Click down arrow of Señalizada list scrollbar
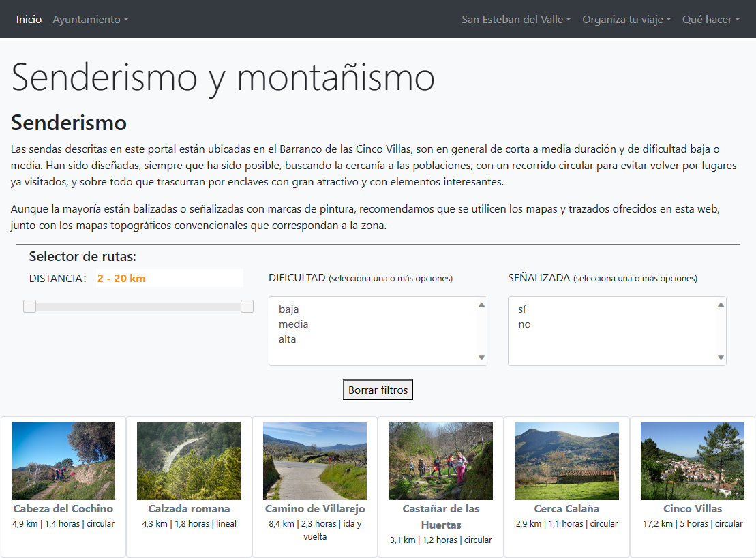 pos(721,357)
